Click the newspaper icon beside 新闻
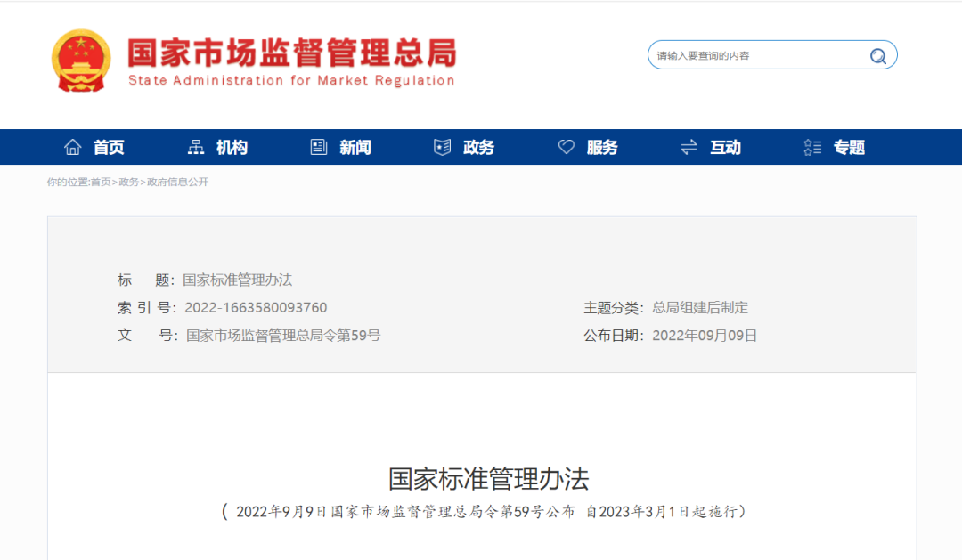962x560 pixels. coord(318,147)
